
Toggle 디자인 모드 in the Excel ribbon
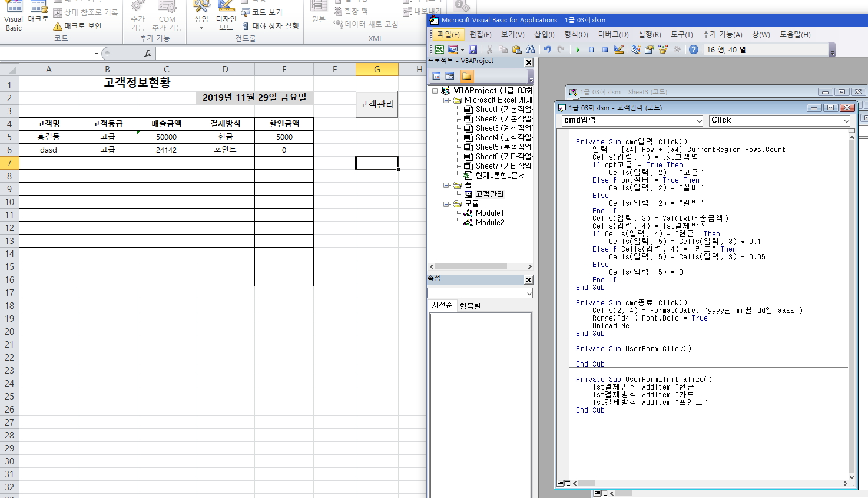click(226, 17)
